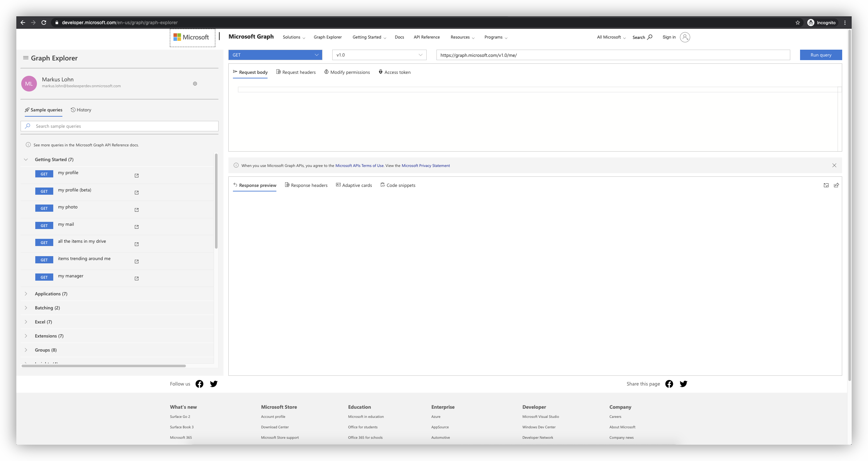Switch to Request headers tab
The image size is (868, 461).
296,72
